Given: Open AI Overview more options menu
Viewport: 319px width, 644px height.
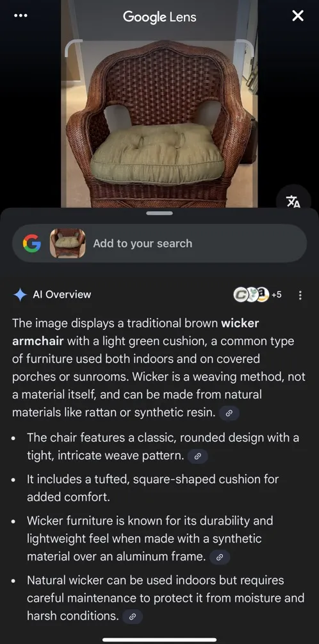Looking at the screenshot, I should pyautogui.click(x=300, y=295).
